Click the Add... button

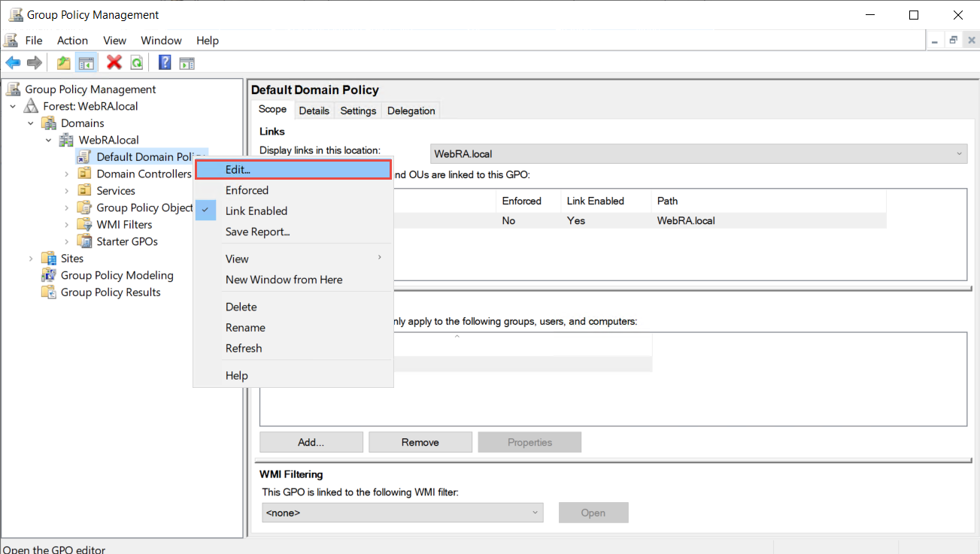(311, 442)
